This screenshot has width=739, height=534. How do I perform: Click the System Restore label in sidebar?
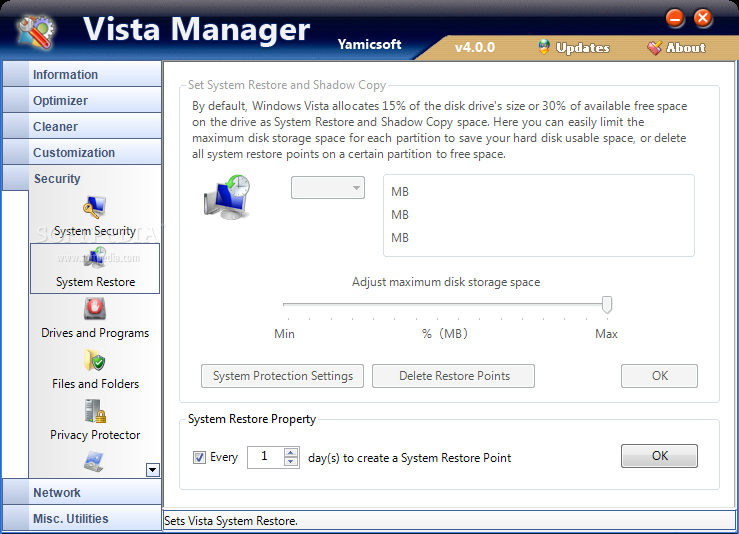[x=96, y=282]
